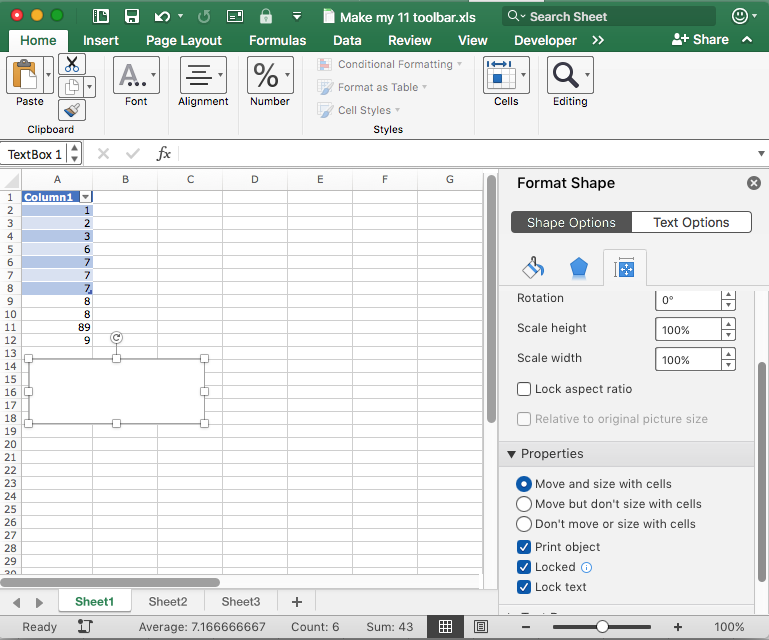The width and height of the screenshot is (769, 640).
Task: Toggle Lock aspect ratio checkbox
Action: [x=524, y=389]
